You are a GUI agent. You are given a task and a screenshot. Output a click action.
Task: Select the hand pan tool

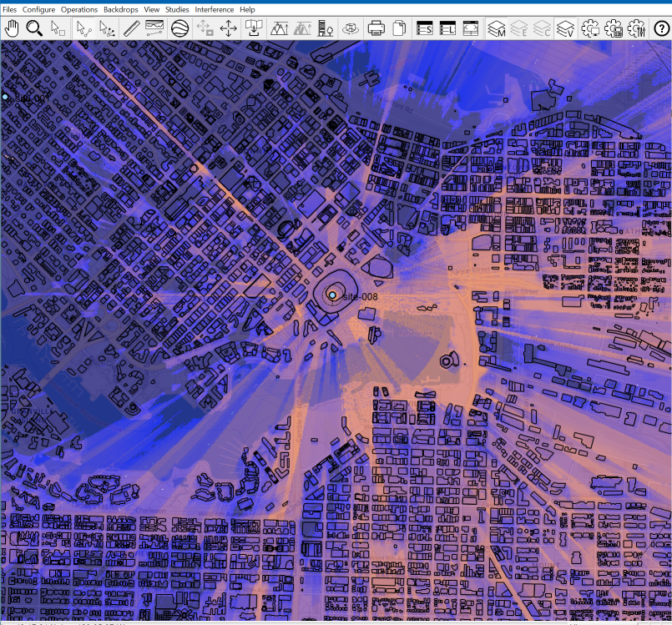(x=12, y=28)
